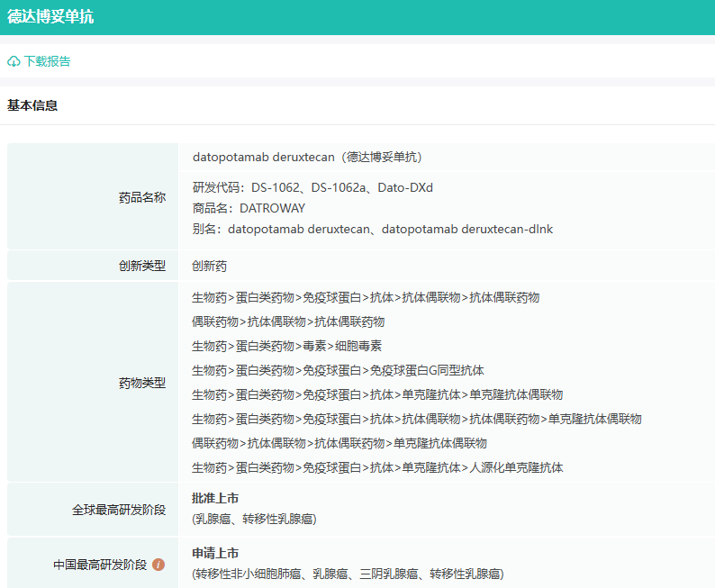715x588 pixels.
Task: Click the 申请上市 status text
Action: tap(215, 553)
